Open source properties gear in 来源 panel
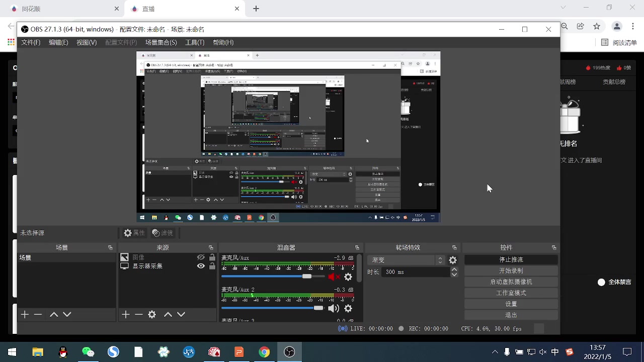 point(152,315)
